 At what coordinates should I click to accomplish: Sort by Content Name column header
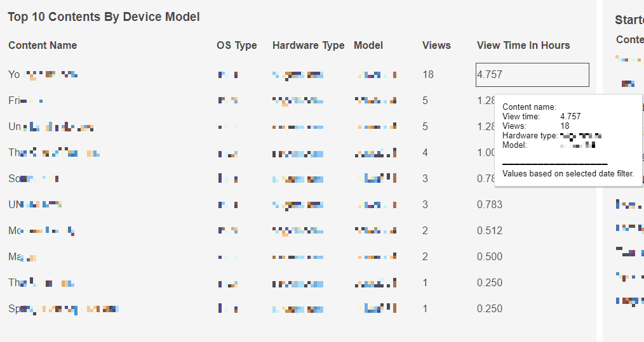(43, 46)
